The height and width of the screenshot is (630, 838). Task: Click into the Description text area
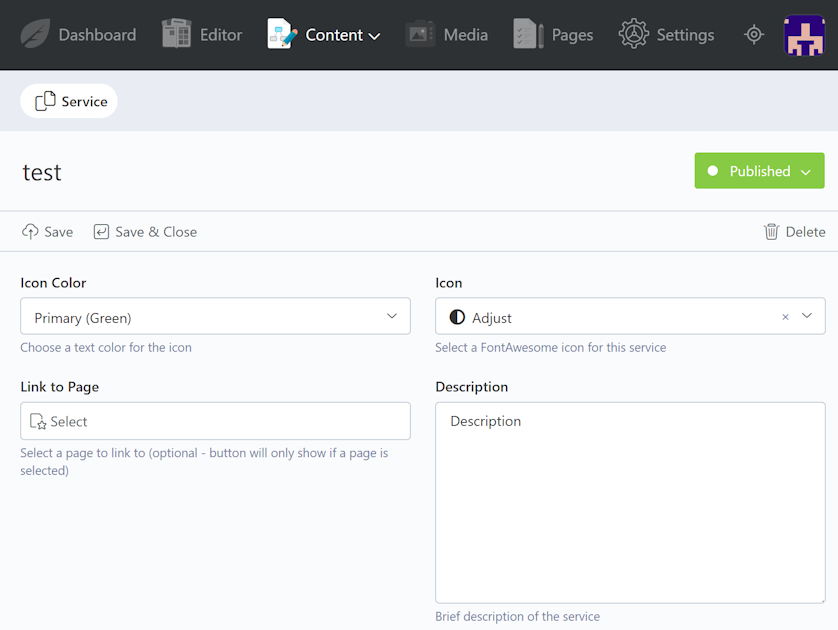coord(630,500)
